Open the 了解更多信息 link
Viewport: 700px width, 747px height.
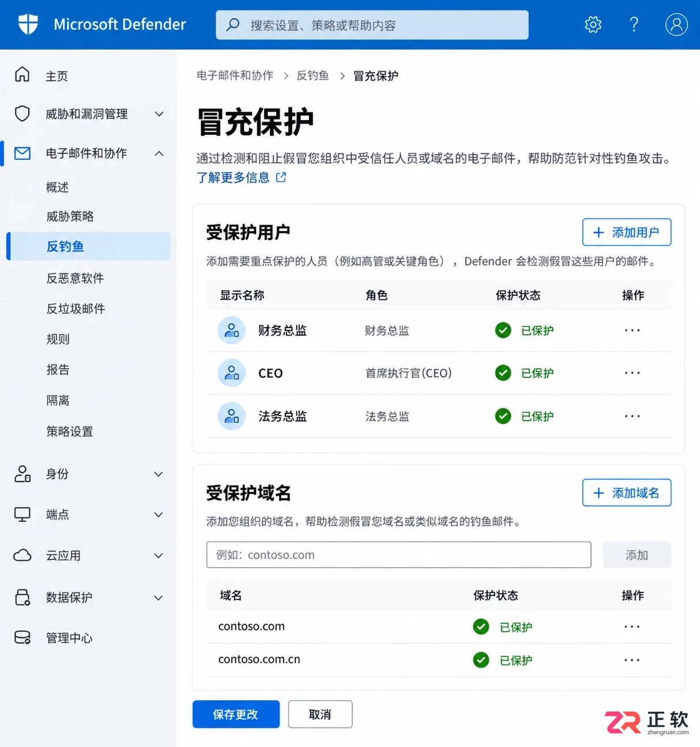(233, 177)
